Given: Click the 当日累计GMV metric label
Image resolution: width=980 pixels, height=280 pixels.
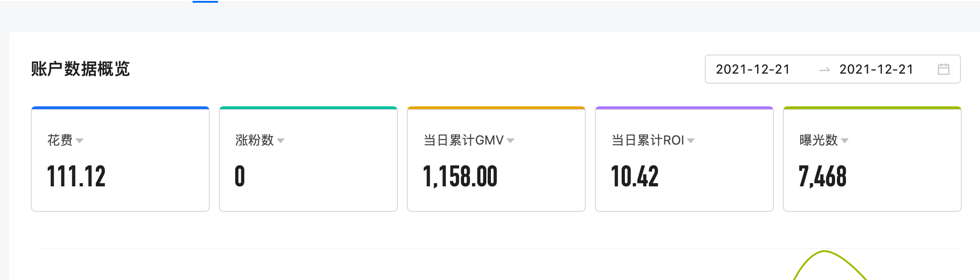Looking at the screenshot, I should point(463,140).
